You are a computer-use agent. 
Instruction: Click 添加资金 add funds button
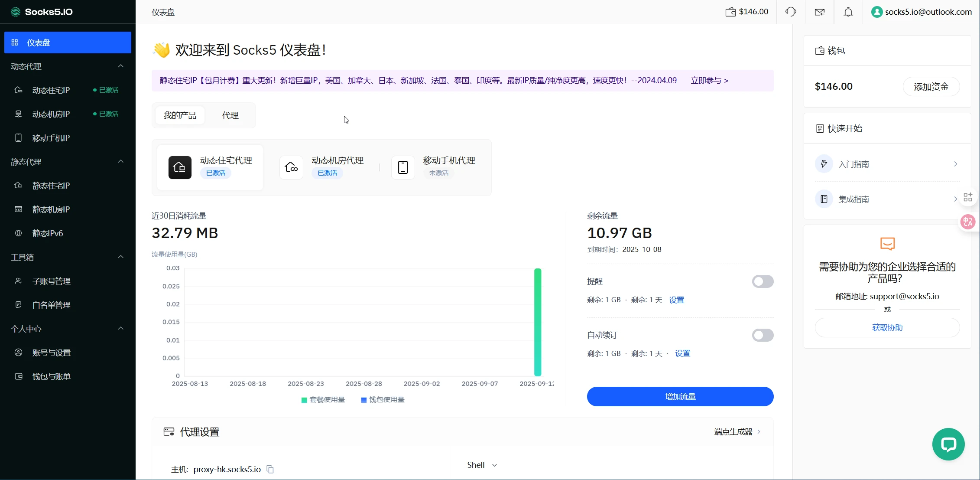(x=931, y=87)
